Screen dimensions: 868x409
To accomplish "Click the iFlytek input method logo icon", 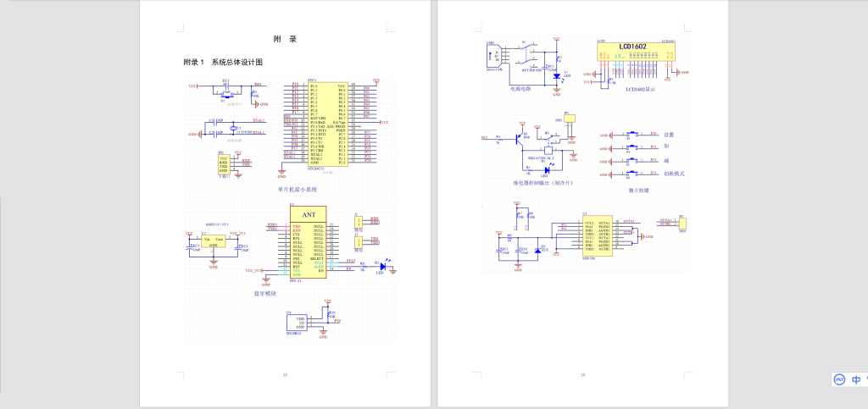I will click(x=837, y=380).
